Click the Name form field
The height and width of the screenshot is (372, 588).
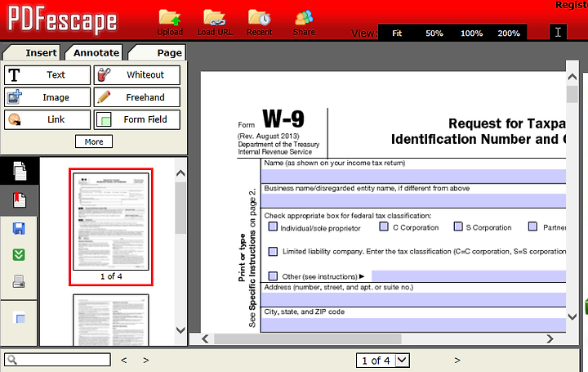tap(413, 176)
